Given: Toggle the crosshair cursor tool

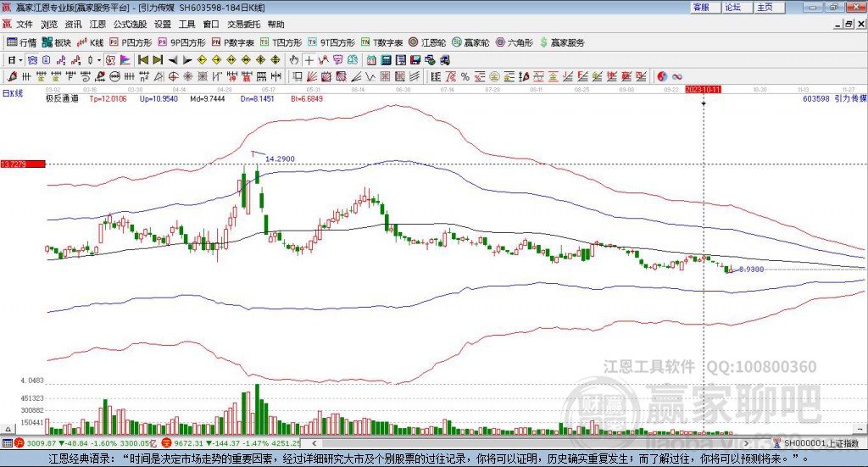Looking at the screenshot, I should pos(309,60).
